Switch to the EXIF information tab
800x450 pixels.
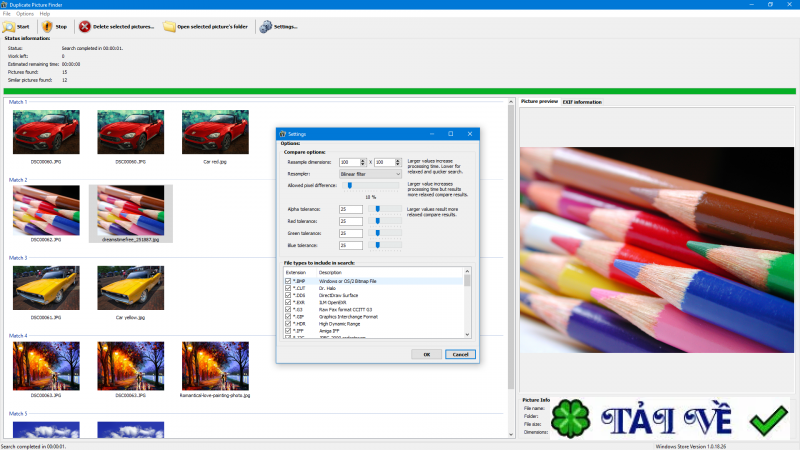click(581, 102)
